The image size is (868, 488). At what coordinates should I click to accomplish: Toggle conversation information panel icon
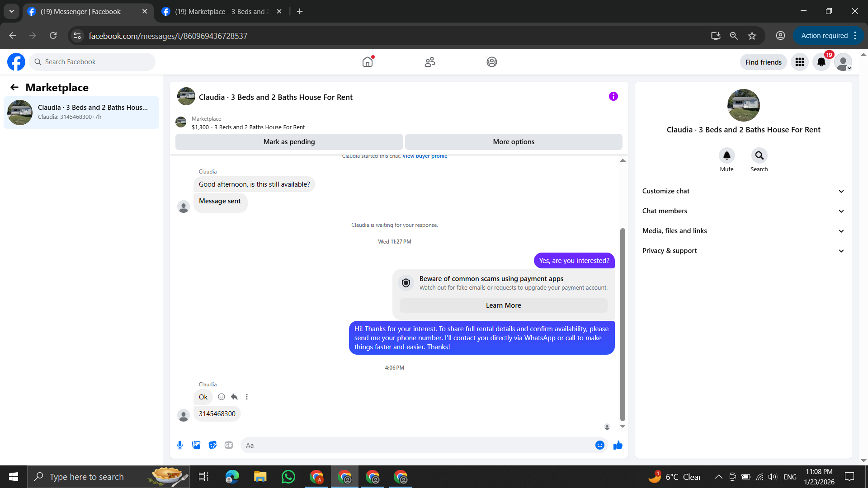pos(613,96)
